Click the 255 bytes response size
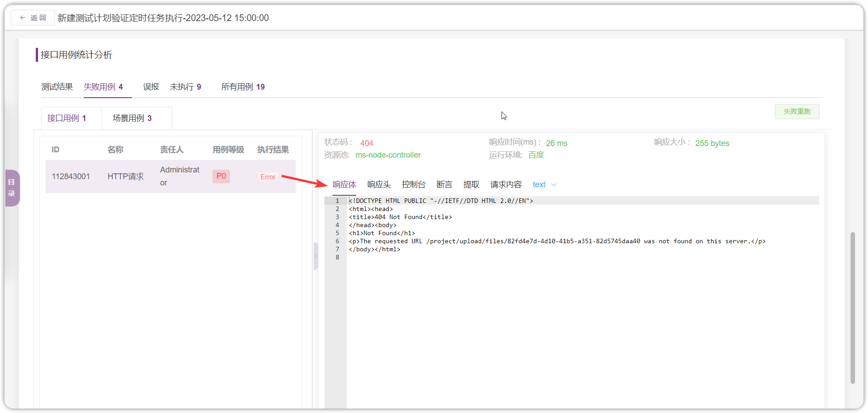This screenshot has height=413, width=868. coord(712,143)
